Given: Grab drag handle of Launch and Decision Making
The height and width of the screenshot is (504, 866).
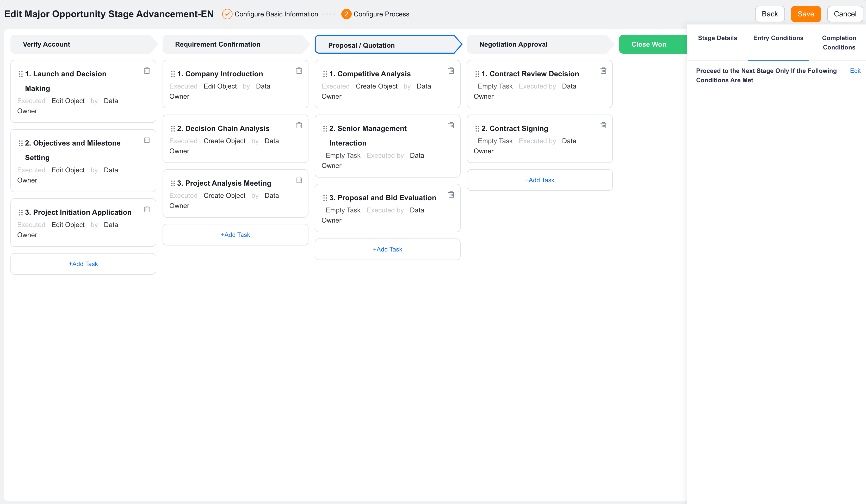Looking at the screenshot, I should point(21,74).
